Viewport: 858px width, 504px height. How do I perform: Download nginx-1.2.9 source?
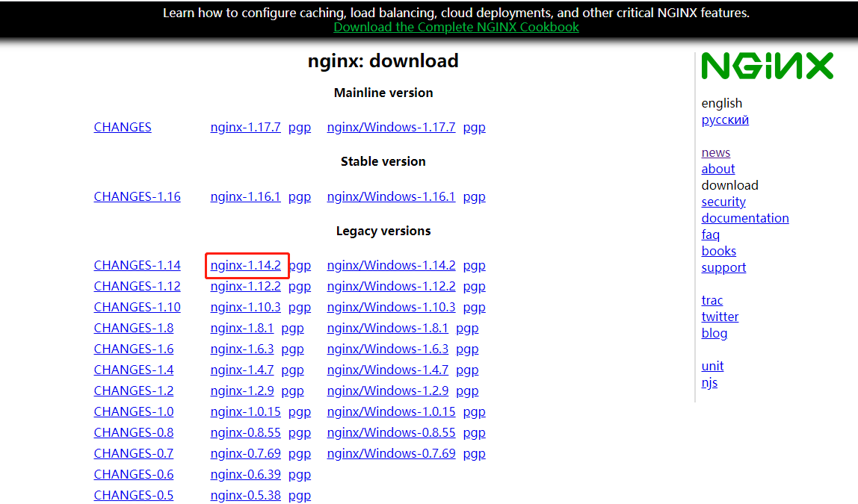[242, 391]
